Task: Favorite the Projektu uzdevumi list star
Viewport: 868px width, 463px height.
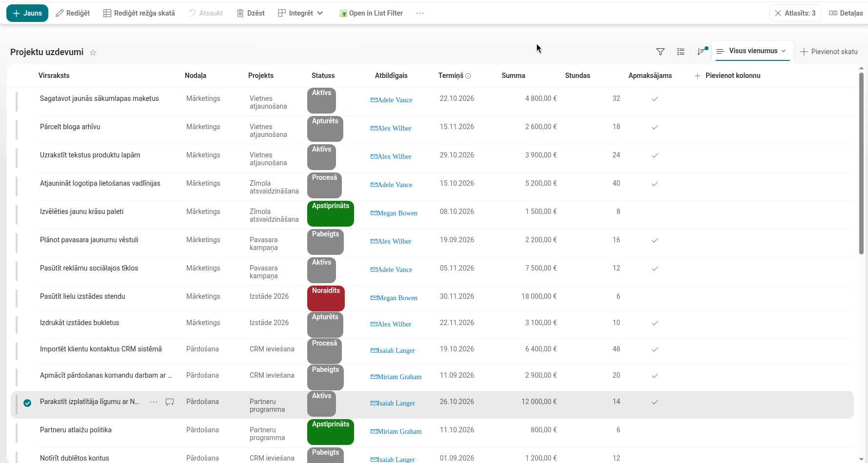Action: [x=93, y=52]
